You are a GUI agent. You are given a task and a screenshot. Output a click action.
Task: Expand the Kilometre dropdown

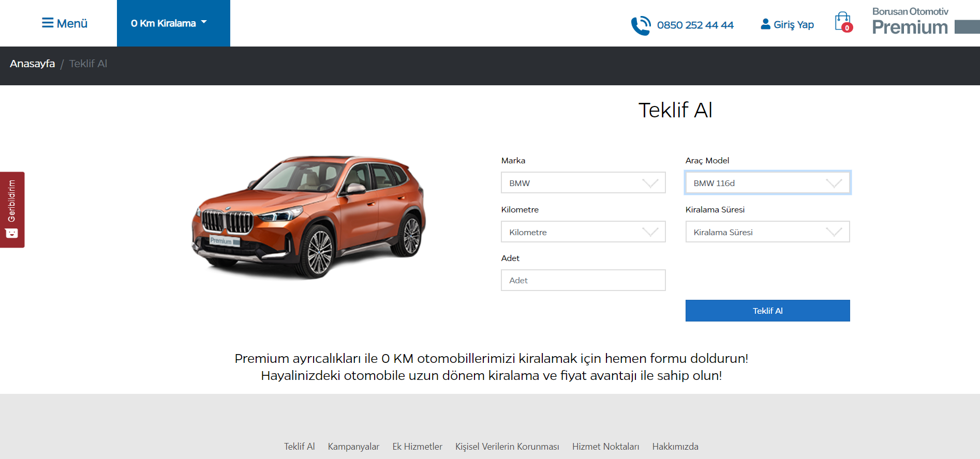pos(583,232)
